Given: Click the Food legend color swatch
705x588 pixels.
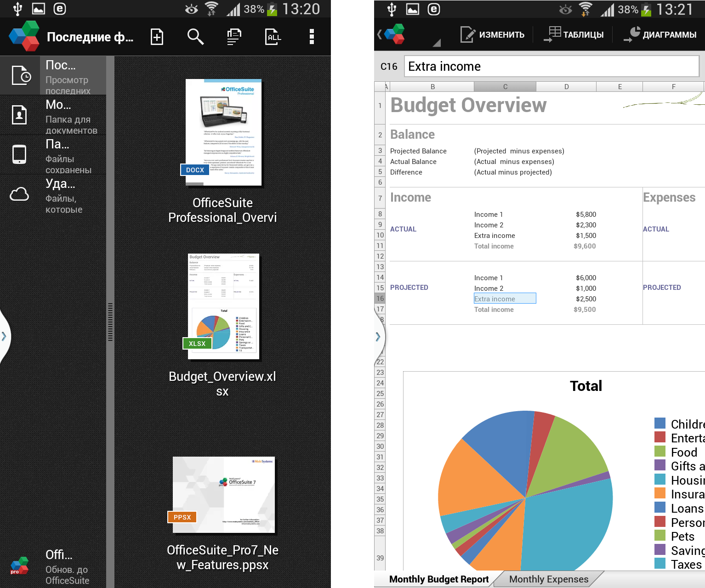Looking at the screenshot, I should click(x=660, y=451).
